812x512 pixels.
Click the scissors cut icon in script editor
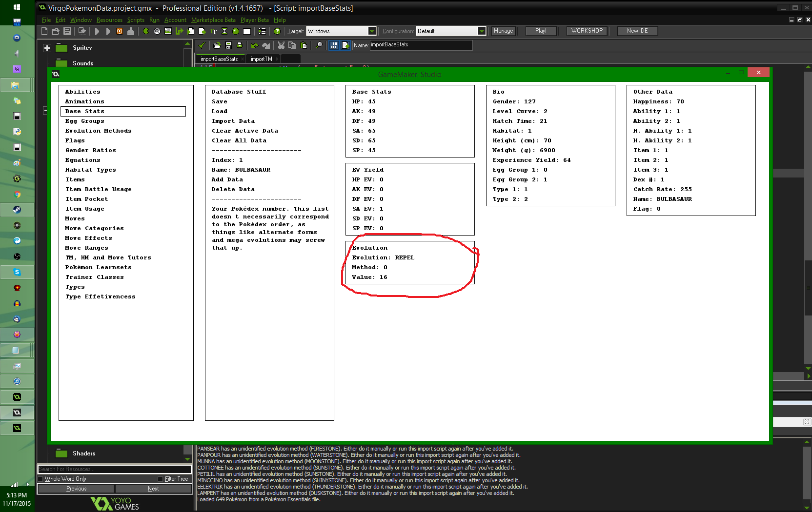click(281, 45)
